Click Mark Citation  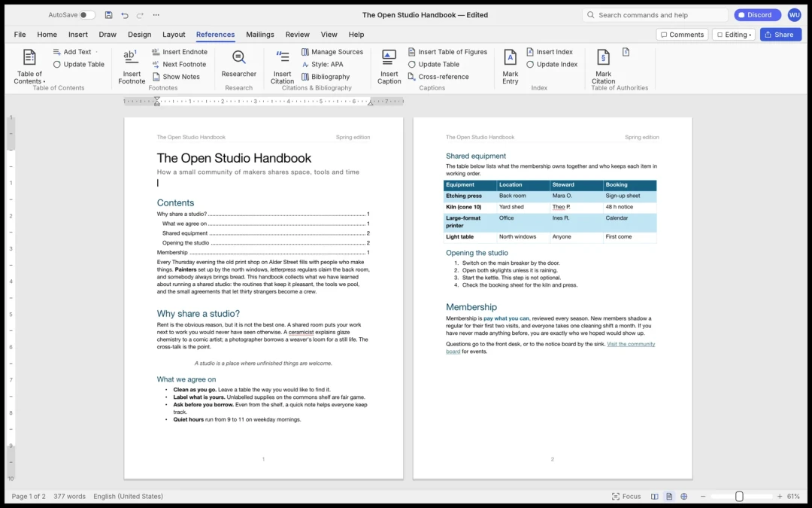[x=603, y=67]
